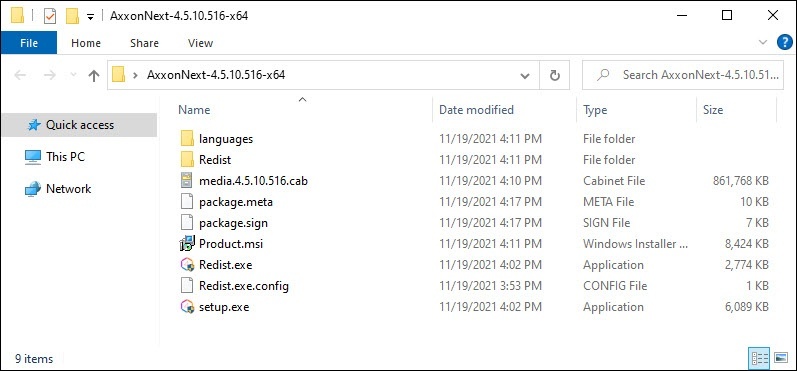Switch to details view layout
The image size is (797, 371).
tap(759, 359)
